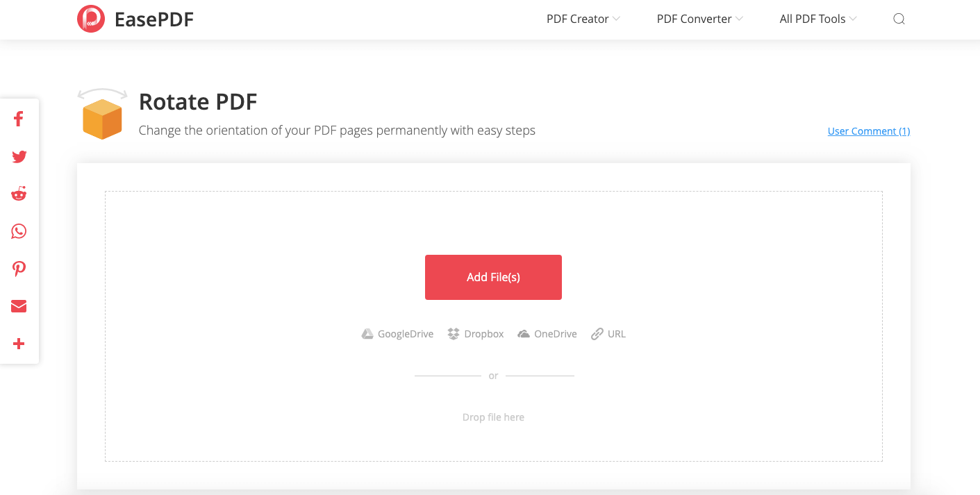Click the Add File(s) button
This screenshot has width=980, height=495.
(x=493, y=277)
